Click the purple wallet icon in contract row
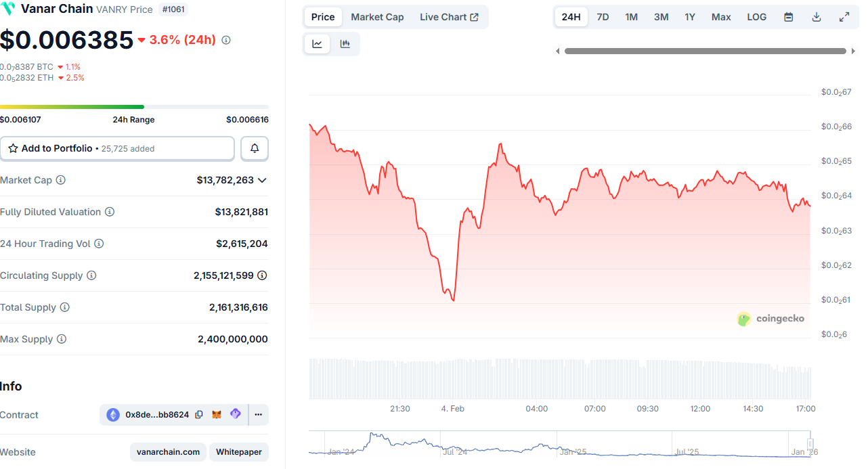The image size is (868, 469). (x=236, y=414)
